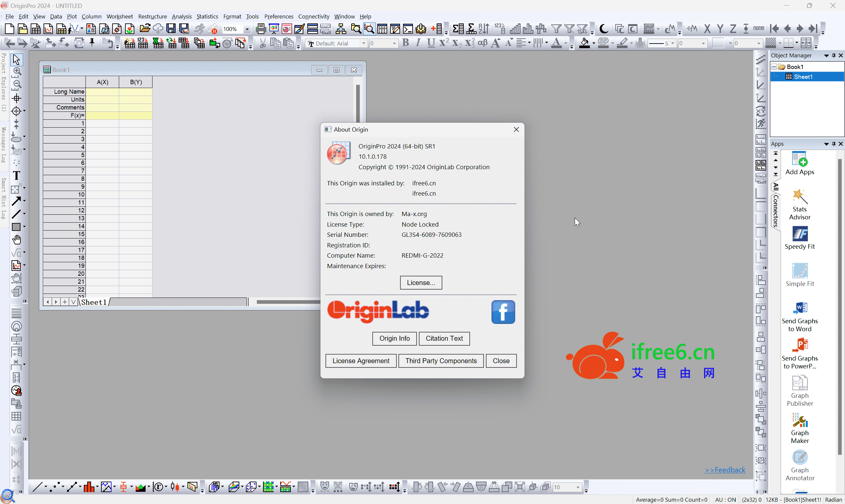Click the Facebook icon in About dialog
Viewport: 845px width, 504px height.
[503, 312]
